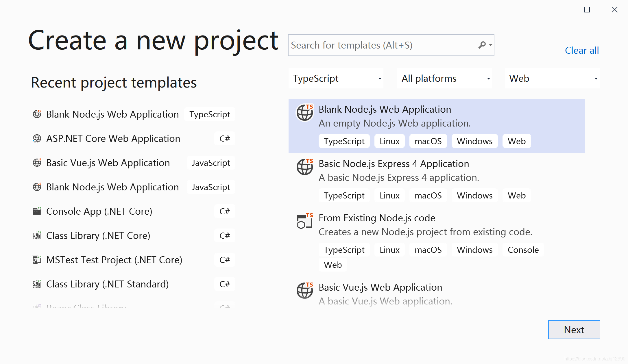Expand search options arrow beside magnifier
The image size is (628, 364).
pos(491,45)
